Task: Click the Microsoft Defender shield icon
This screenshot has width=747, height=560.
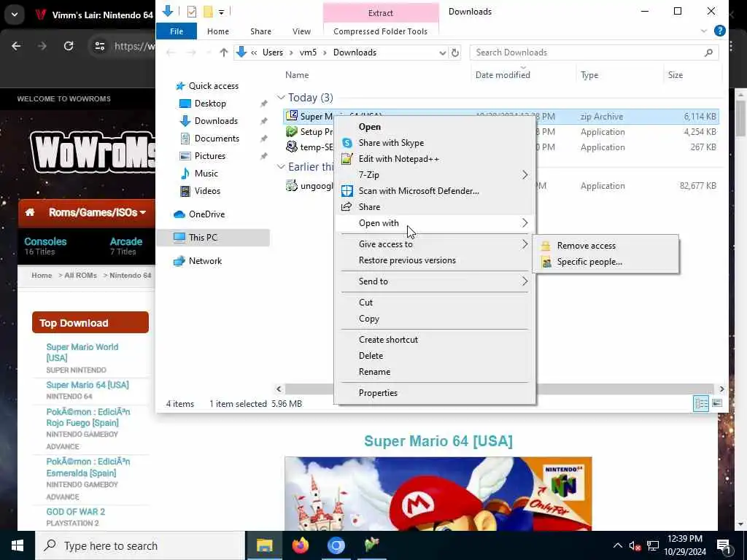Action: [347, 191]
